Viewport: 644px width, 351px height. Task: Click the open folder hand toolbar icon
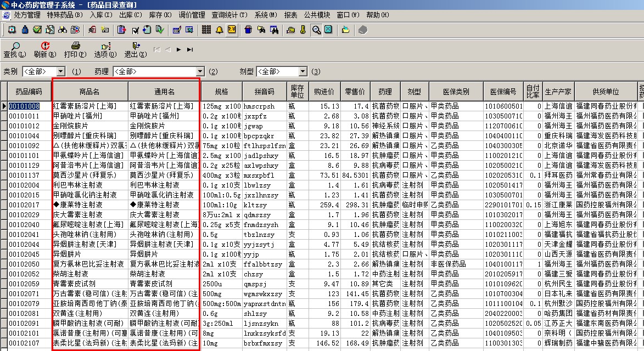tap(291, 30)
